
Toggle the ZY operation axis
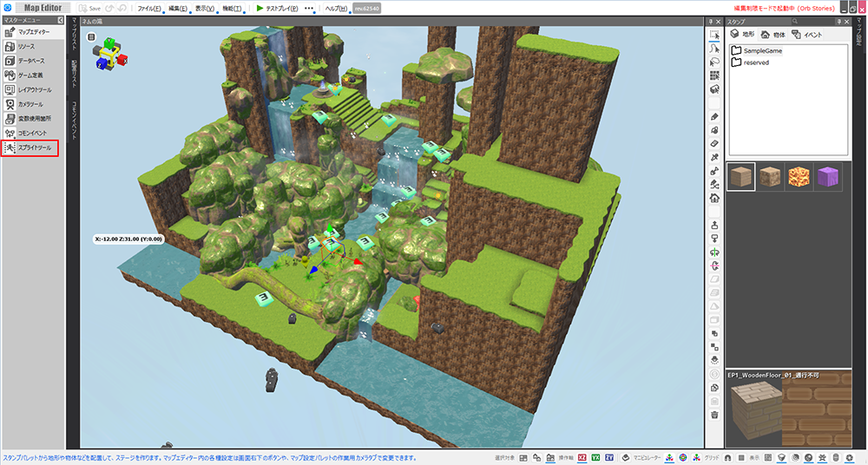coord(609,456)
